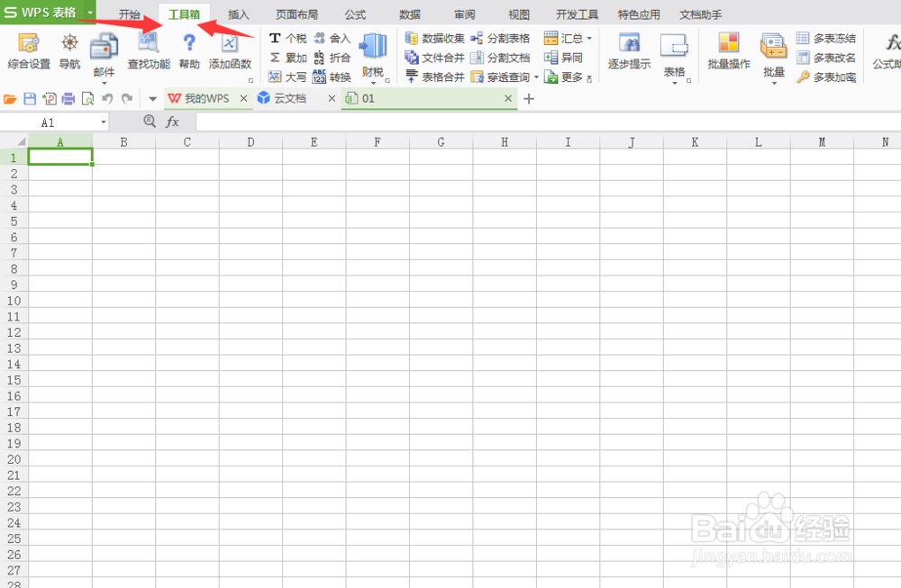
Task: Select row 10 header
Action: point(14,301)
